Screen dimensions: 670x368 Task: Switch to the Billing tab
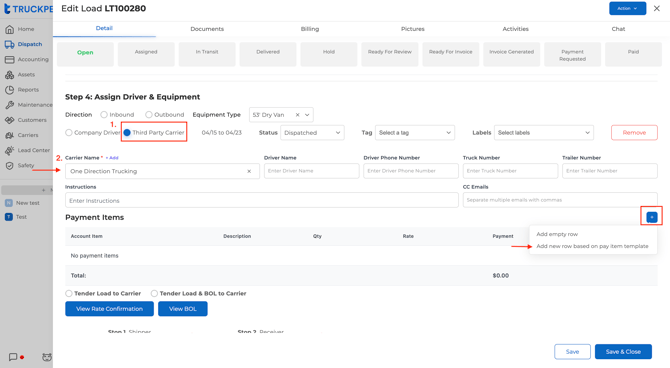[310, 29]
